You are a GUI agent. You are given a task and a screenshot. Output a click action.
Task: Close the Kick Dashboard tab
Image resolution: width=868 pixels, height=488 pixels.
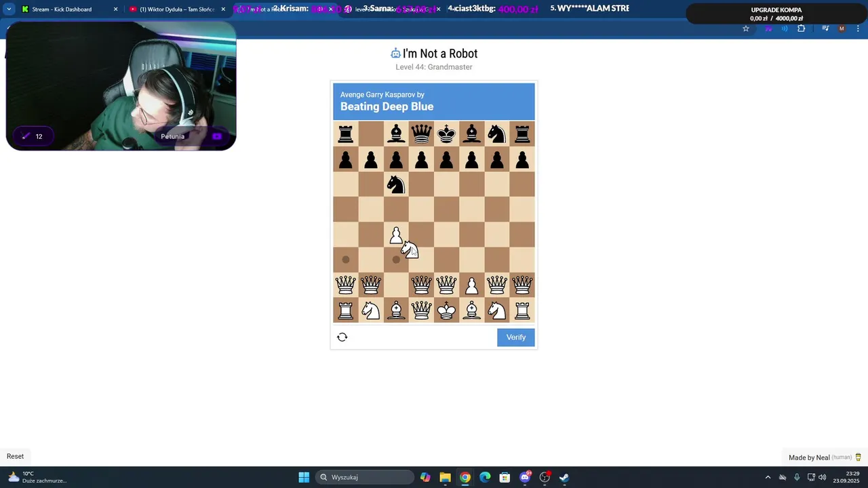click(x=115, y=9)
